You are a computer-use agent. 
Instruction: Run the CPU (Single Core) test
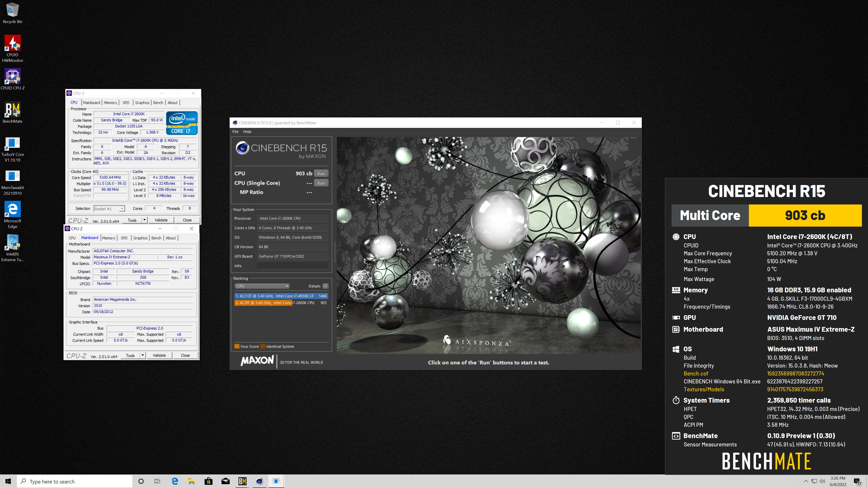(x=321, y=183)
